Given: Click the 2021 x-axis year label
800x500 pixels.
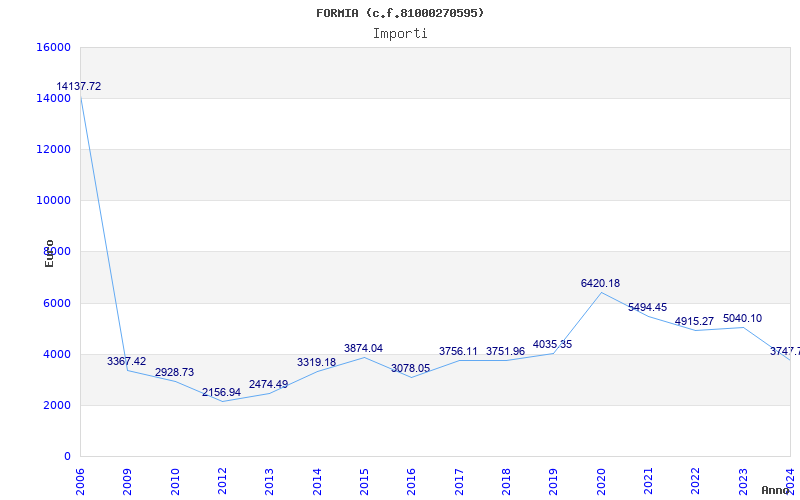Looking at the screenshot, I should click(x=648, y=482).
